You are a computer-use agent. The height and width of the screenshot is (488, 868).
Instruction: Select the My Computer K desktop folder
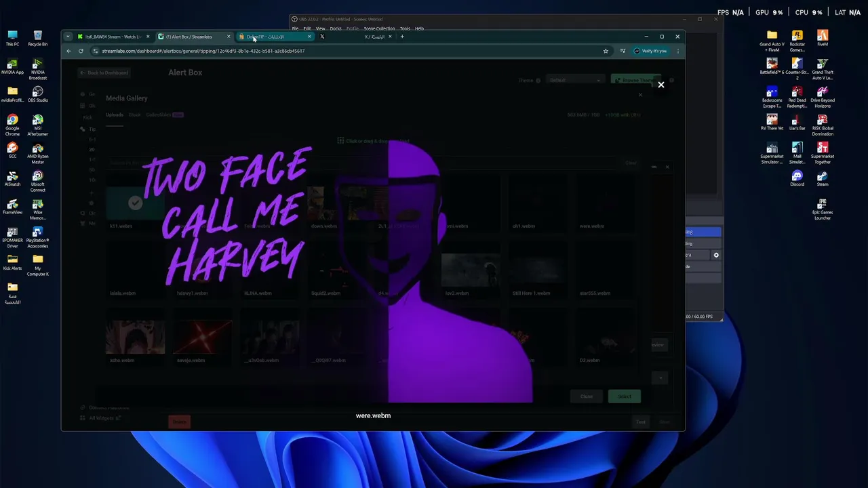(x=38, y=265)
